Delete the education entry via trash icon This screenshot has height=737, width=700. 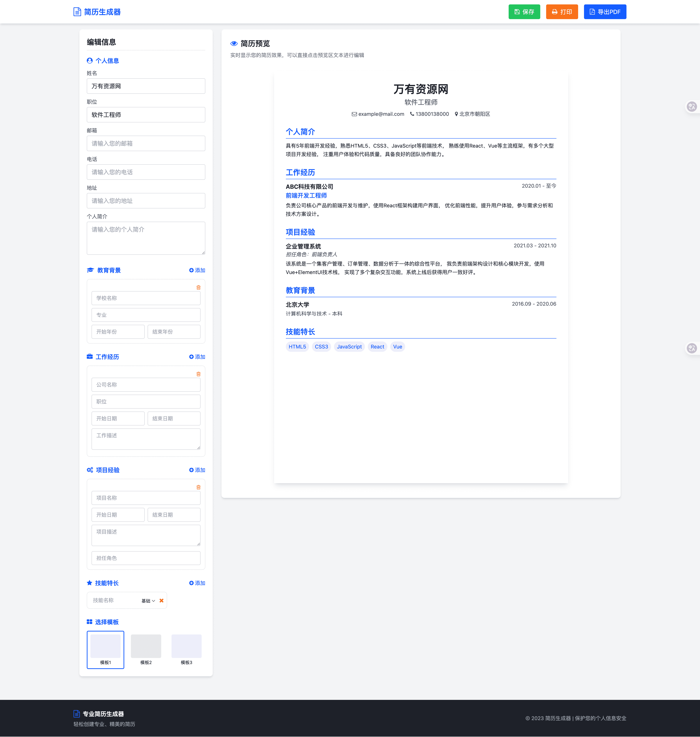(x=199, y=288)
